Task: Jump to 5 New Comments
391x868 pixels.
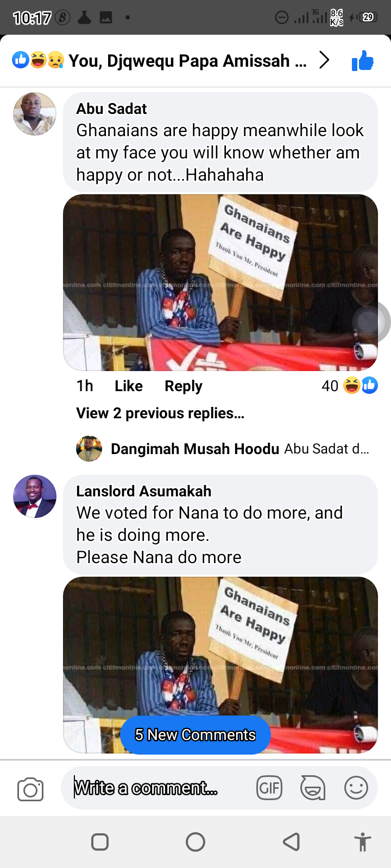Action: point(195,735)
